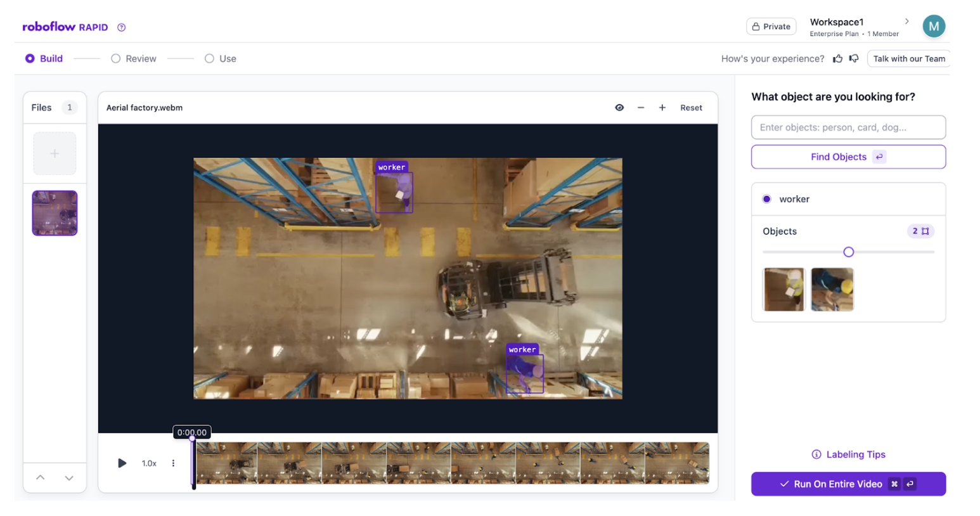Viewport: 980px width, 516px height.
Task: Expand the Workspace1 chevron
Action: coord(906,22)
